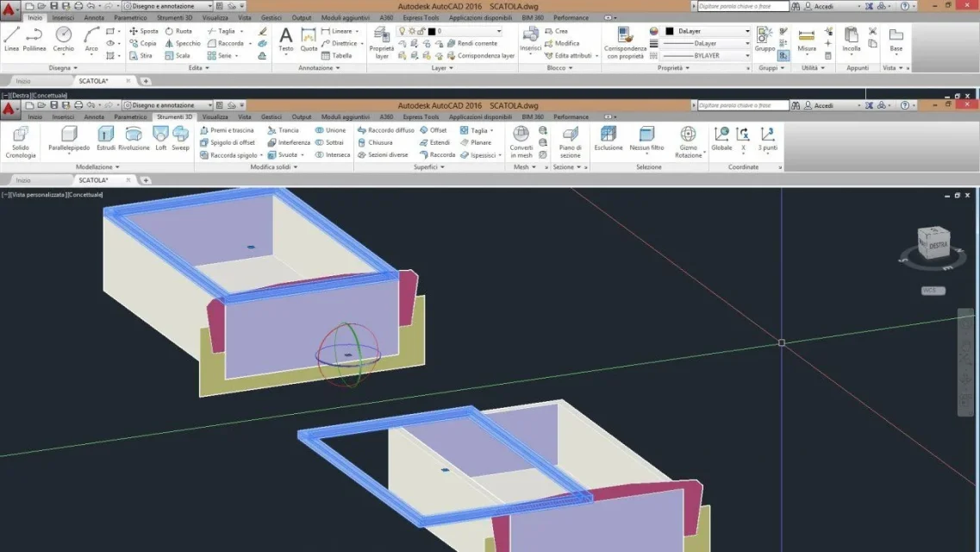The height and width of the screenshot is (552, 980).
Task: Expand the Edita panel
Action: tap(199, 68)
